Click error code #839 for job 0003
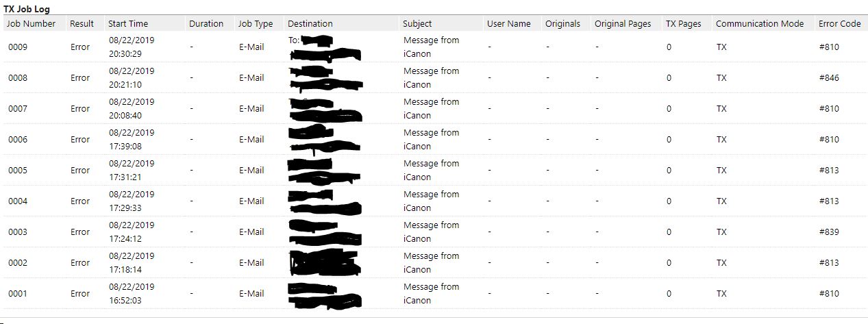The width and height of the screenshot is (868, 324). point(829,232)
